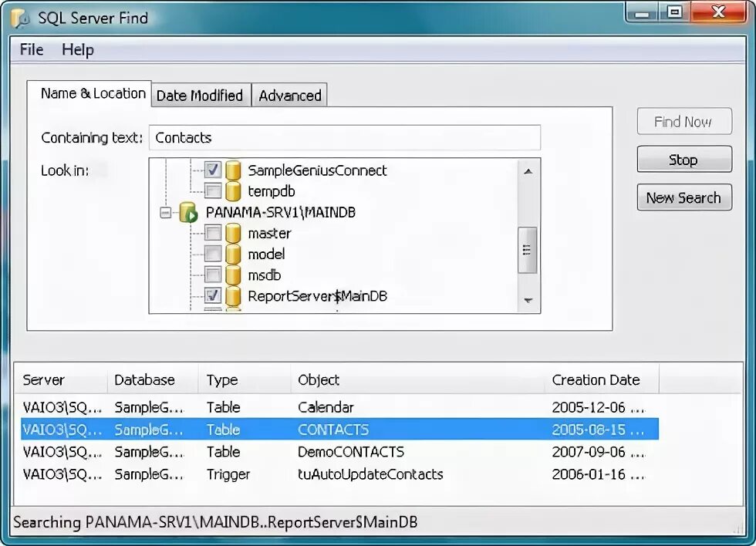The width and height of the screenshot is (756, 546).
Task: Select the SampleGeniusConnect tree item label
Action: click(x=317, y=170)
